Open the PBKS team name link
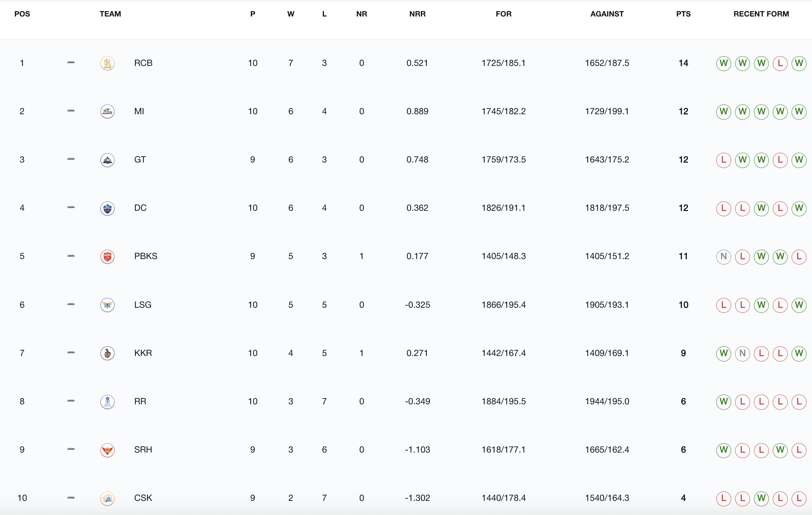The width and height of the screenshot is (812, 515). (x=146, y=256)
